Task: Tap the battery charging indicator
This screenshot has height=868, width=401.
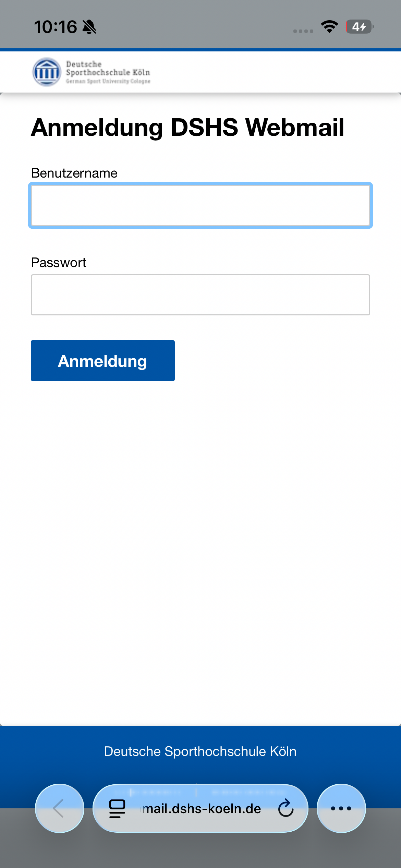Action: (x=359, y=27)
